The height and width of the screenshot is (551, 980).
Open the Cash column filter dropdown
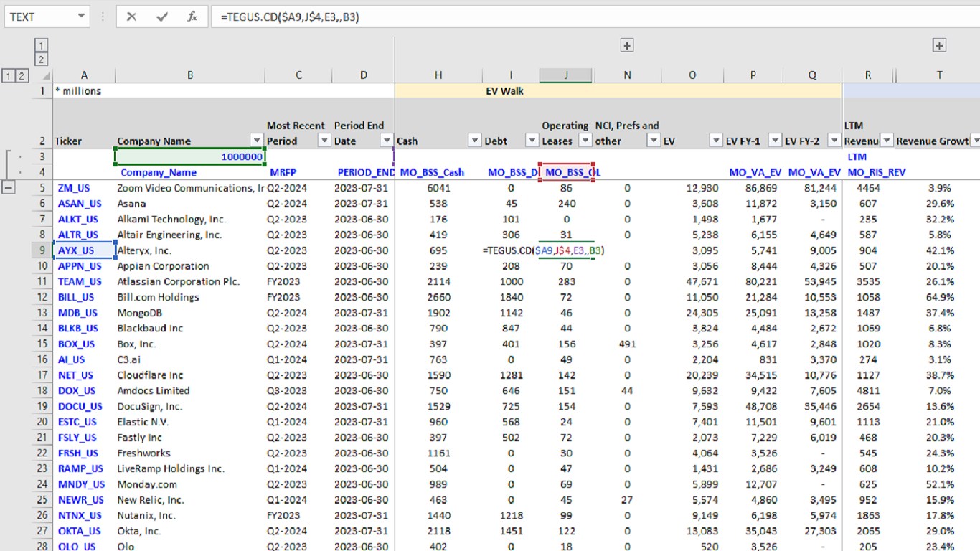474,141
